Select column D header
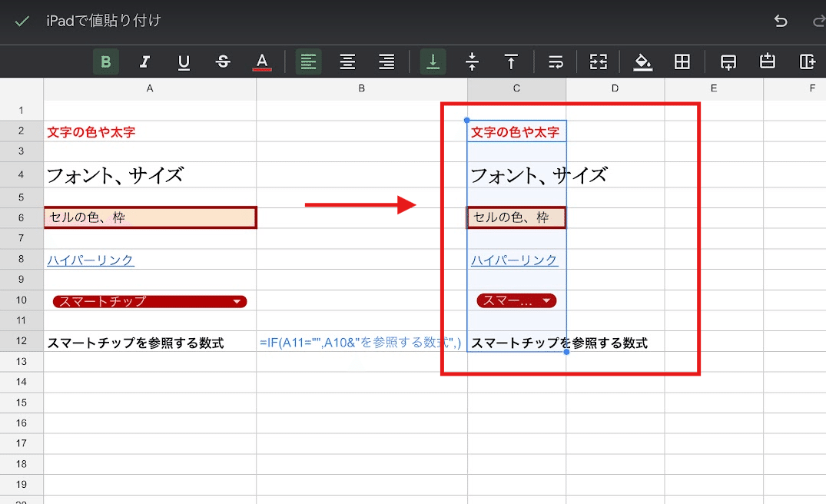The image size is (826, 504). 615,88
